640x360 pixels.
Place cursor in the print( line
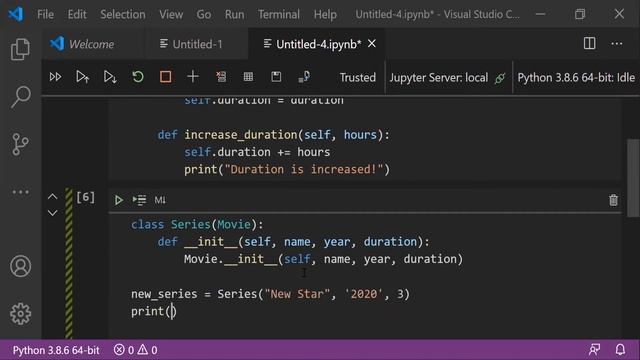153,311
